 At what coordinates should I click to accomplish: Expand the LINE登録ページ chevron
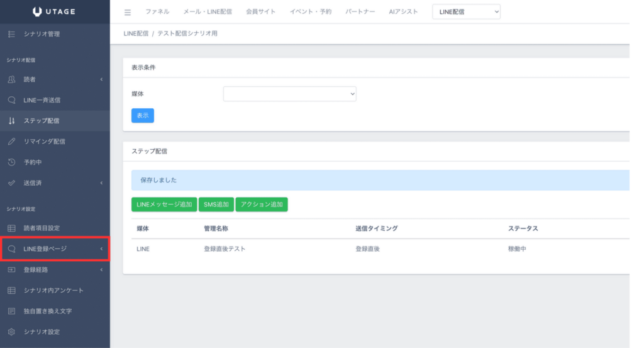pyautogui.click(x=101, y=249)
